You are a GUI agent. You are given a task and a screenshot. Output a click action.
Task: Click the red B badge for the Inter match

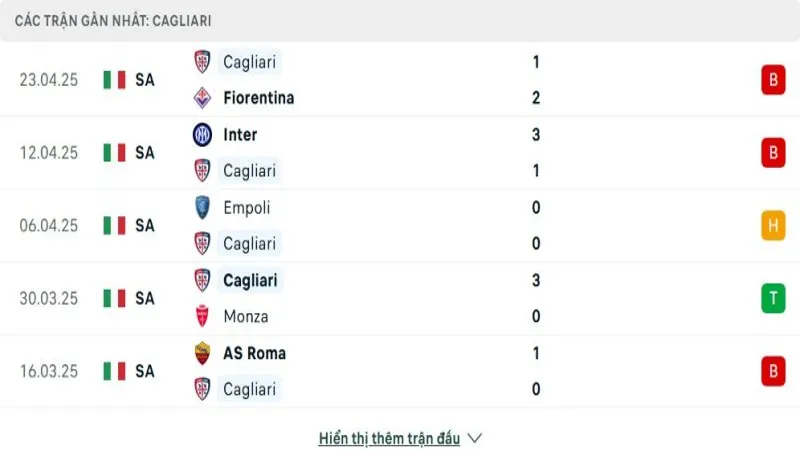(772, 153)
